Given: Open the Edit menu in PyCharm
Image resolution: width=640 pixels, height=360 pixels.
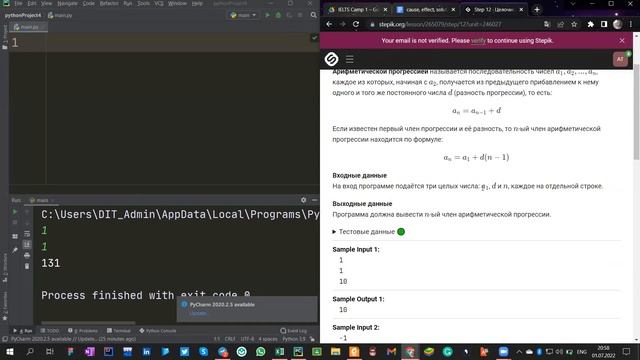Looking at the screenshot, I should point(32,3).
